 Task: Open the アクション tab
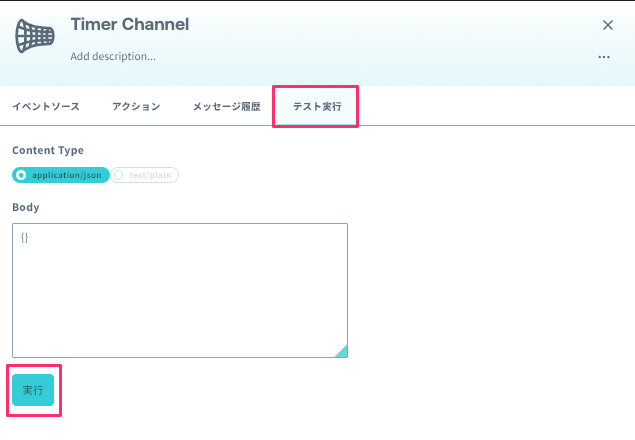tap(136, 107)
